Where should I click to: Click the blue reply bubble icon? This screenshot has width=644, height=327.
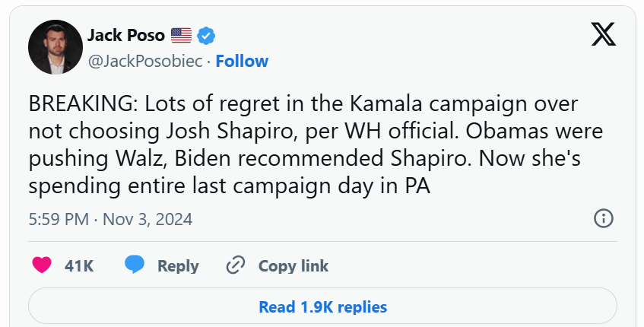pyautogui.click(x=135, y=265)
